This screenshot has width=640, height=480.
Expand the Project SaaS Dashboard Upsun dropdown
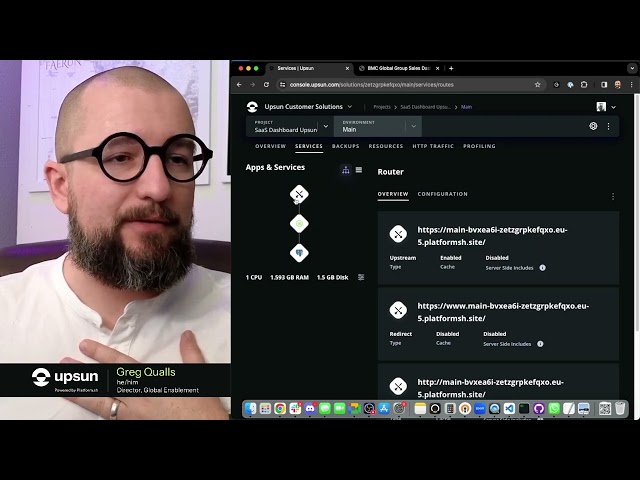(x=326, y=126)
